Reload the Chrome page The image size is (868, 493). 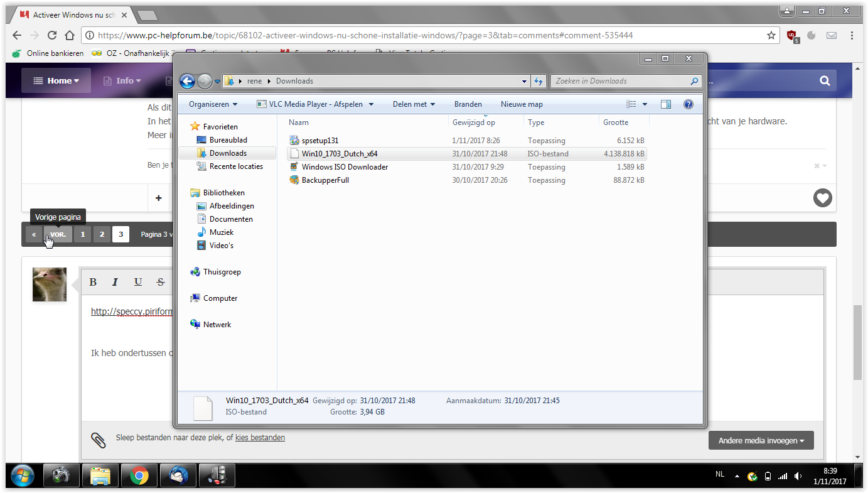click(52, 35)
